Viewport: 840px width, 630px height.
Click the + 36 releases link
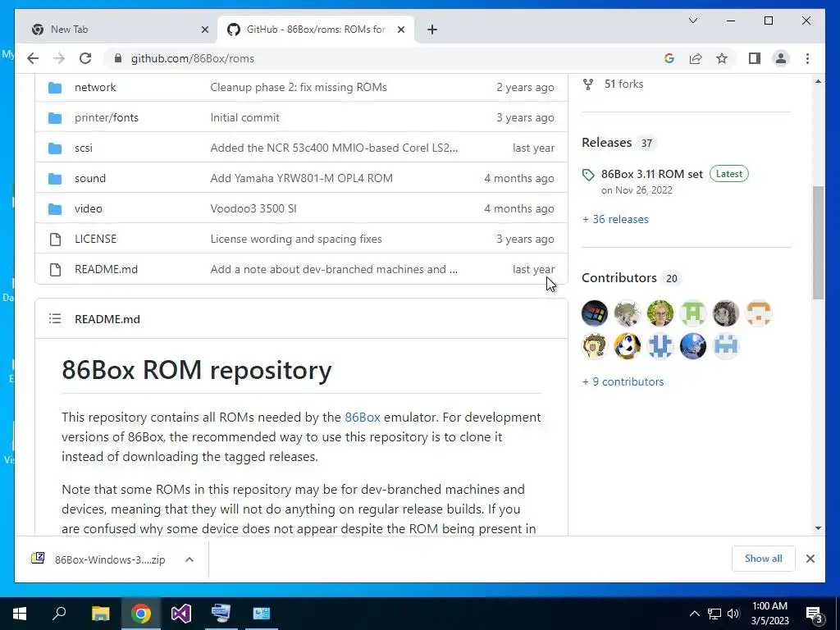pos(615,219)
